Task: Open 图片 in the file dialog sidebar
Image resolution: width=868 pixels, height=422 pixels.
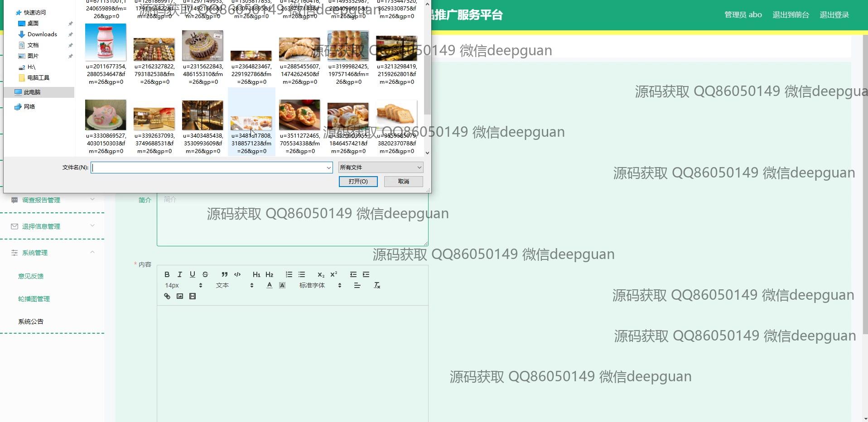Action: pyautogui.click(x=33, y=56)
